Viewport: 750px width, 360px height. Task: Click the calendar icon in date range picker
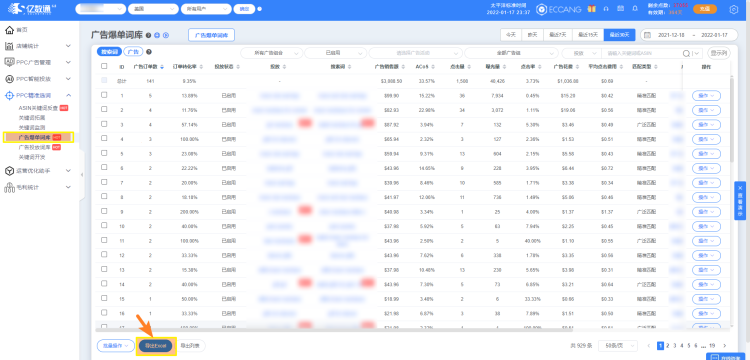coord(648,35)
